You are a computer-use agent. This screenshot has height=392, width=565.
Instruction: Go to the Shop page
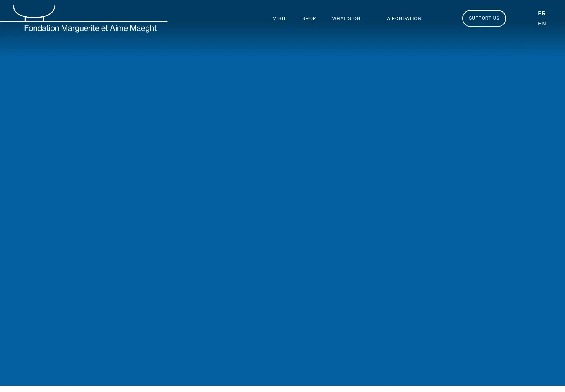pyautogui.click(x=309, y=18)
